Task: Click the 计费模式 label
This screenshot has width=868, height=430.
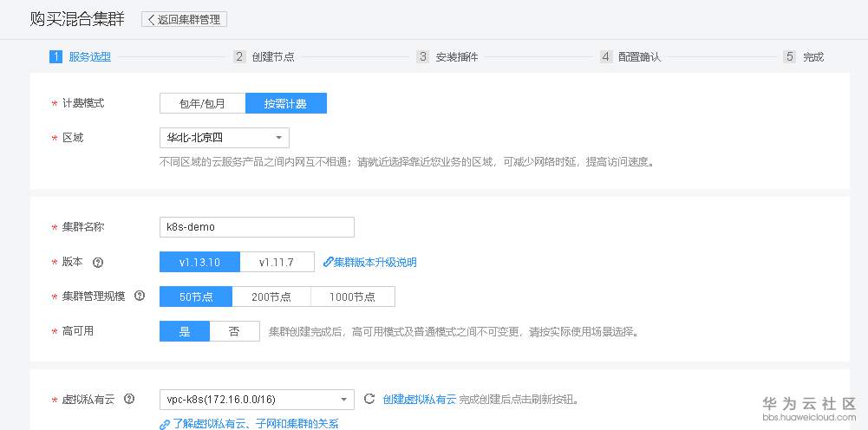Action: click(83, 103)
